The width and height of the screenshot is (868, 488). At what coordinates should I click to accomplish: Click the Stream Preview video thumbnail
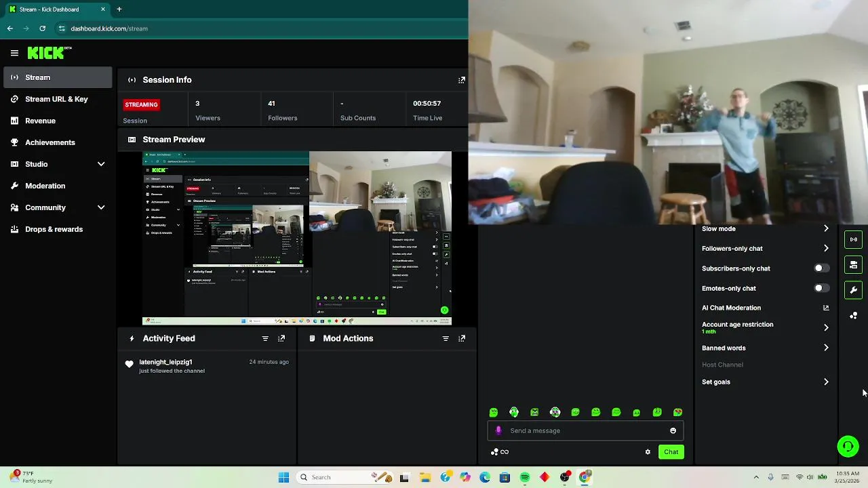coord(297,238)
